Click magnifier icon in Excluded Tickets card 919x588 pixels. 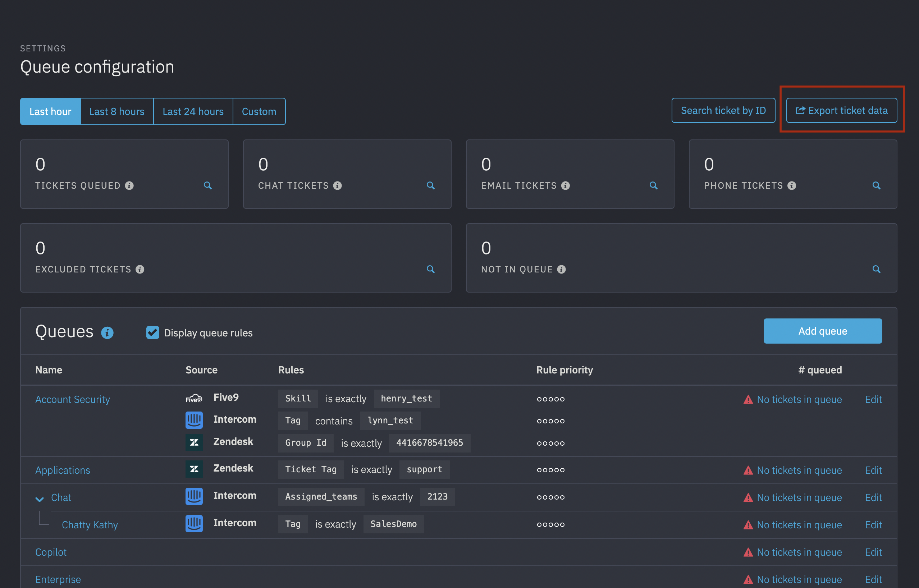pos(430,269)
